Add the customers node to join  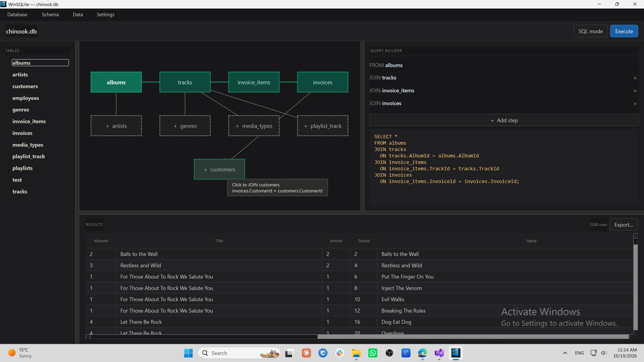coord(219,169)
